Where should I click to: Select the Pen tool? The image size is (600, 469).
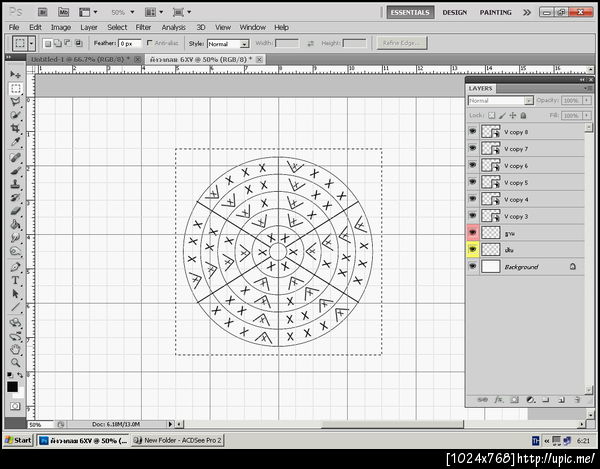click(15, 267)
